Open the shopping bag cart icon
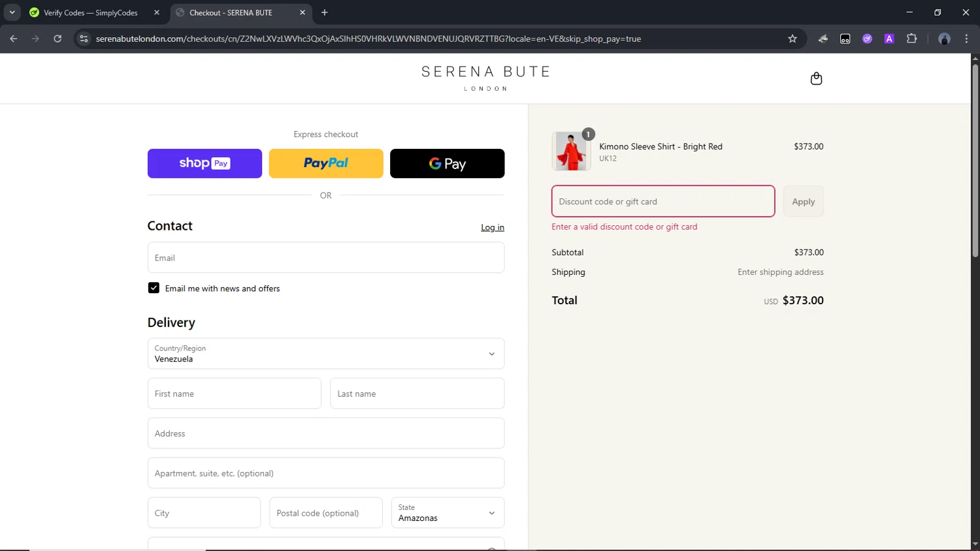 pyautogui.click(x=816, y=79)
